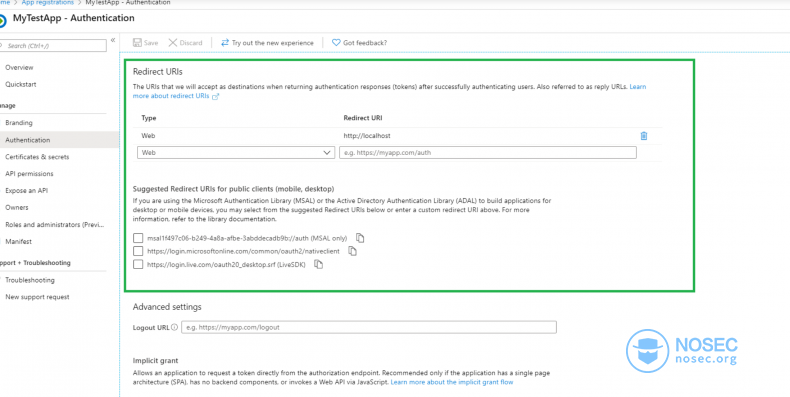790x397 pixels.
Task: Open Manifest in the sidebar
Action: click(x=19, y=241)
